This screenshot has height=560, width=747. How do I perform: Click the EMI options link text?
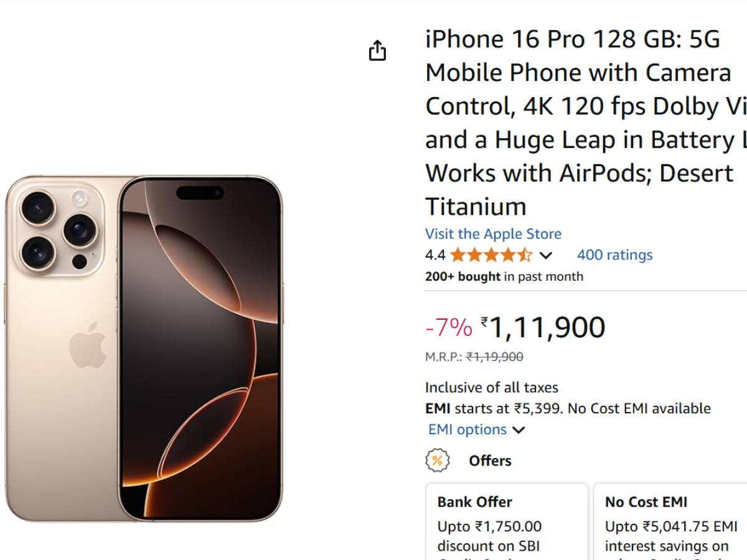[x=467, y=430]
